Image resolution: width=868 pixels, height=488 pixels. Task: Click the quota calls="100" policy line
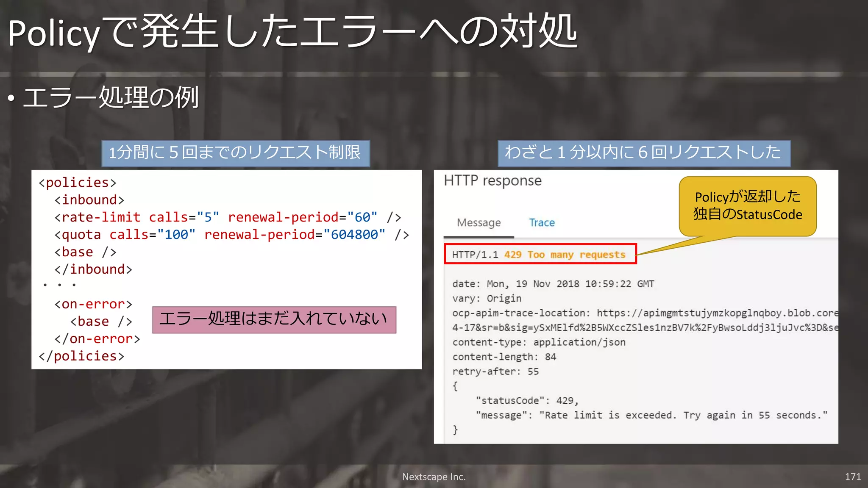click(232, 235)
